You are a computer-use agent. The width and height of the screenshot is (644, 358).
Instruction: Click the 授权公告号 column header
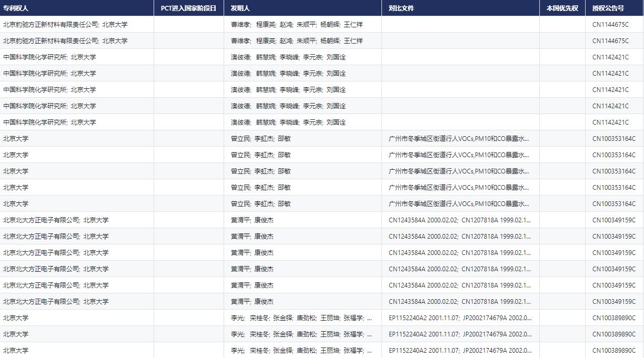click(608, 8)
